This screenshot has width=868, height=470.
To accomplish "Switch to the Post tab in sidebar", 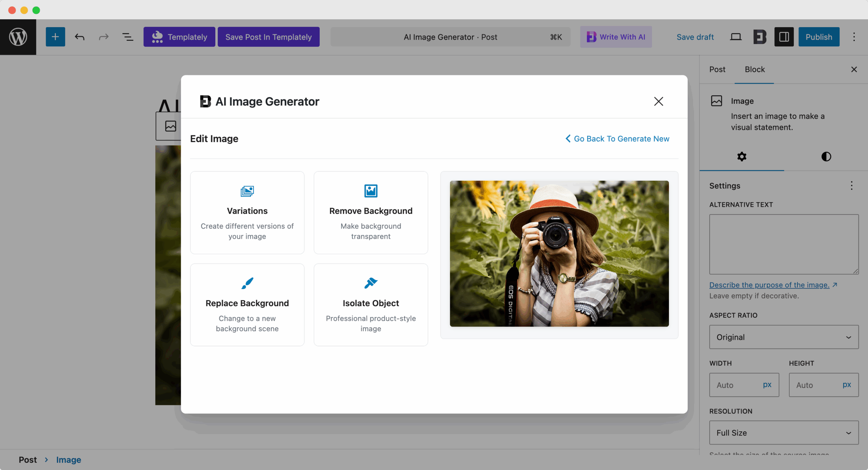I will click(717, 69).
